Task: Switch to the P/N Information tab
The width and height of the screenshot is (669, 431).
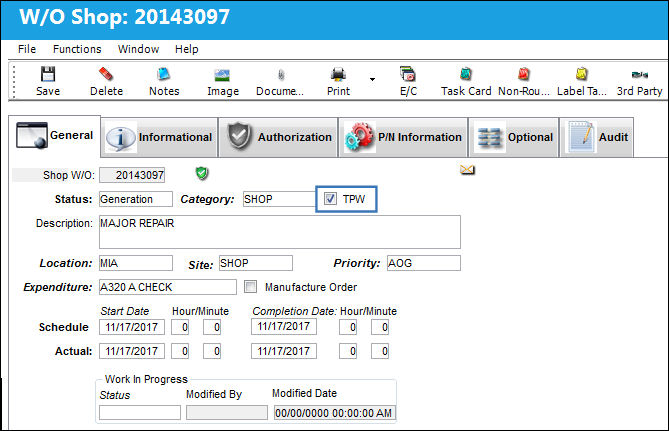Action: point(403,137)
